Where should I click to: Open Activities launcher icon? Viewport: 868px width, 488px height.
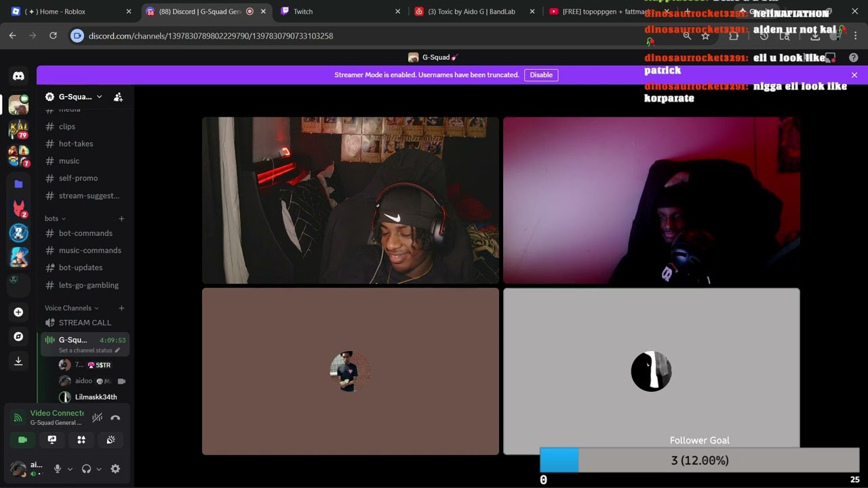[81, 440]
